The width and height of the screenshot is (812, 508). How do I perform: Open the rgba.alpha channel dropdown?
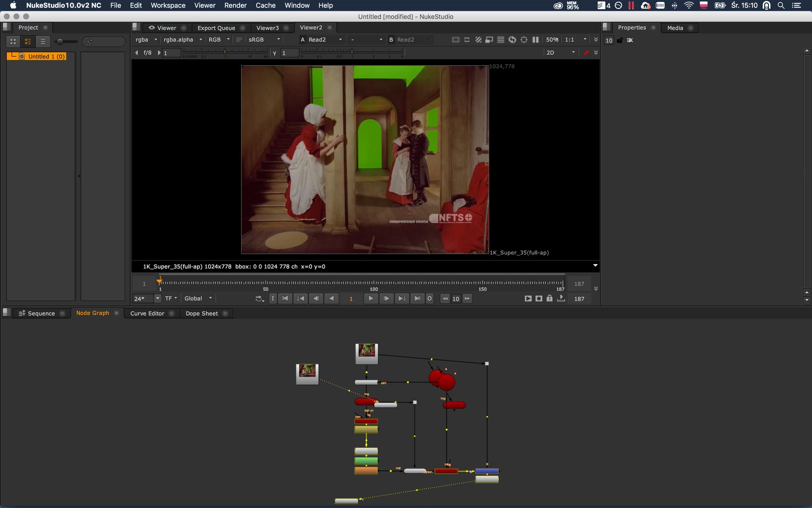click(182, 40)
